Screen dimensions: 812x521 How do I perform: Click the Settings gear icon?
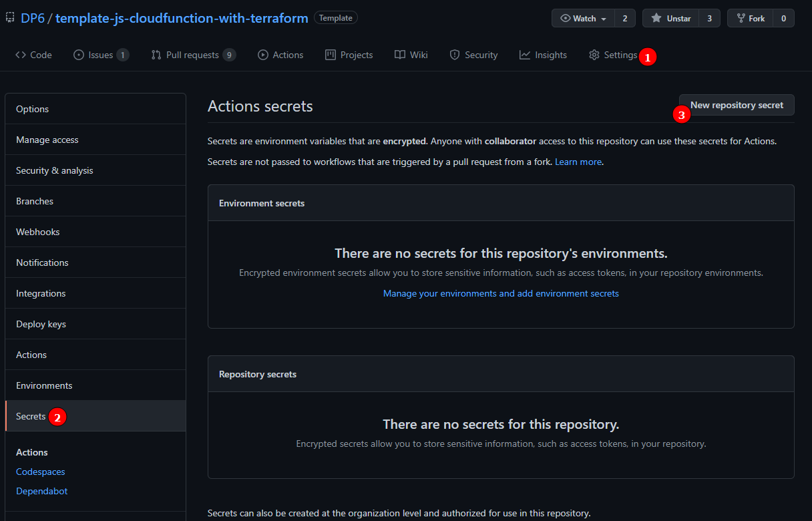point(594,55)
